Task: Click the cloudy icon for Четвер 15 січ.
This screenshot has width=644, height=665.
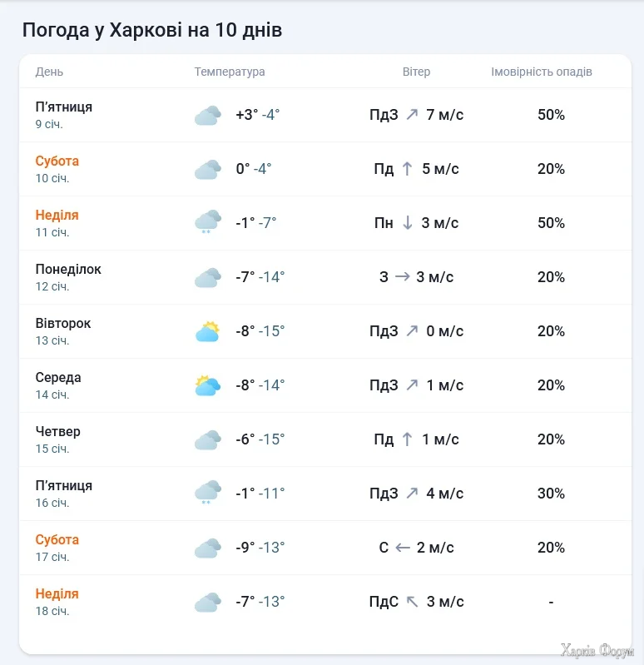Action: [x=207, y=439]
